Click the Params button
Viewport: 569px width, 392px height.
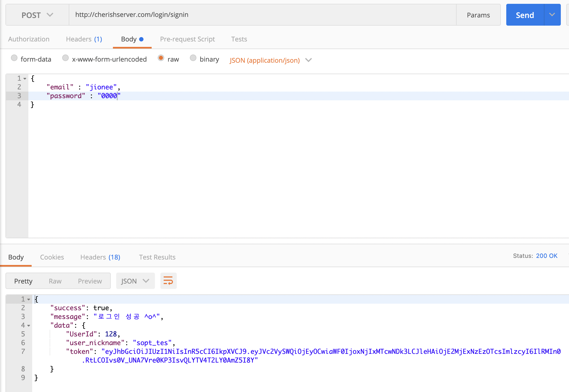pos(478,15)
